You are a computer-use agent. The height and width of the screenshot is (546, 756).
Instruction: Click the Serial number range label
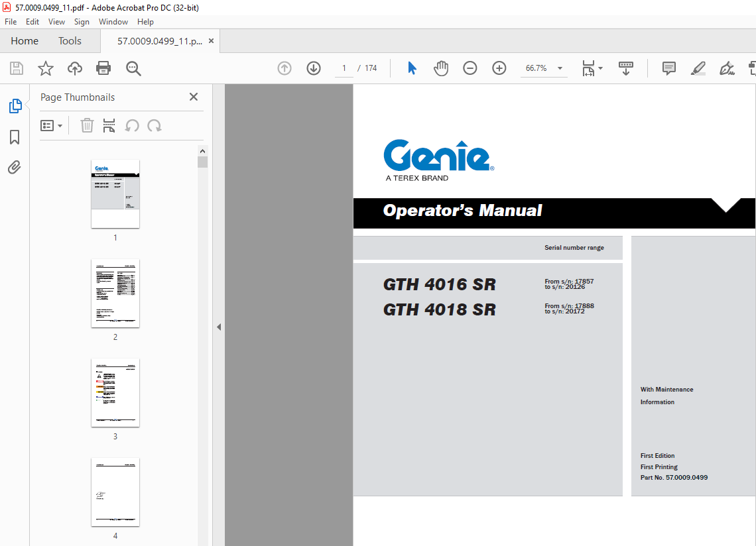point(574,248)
